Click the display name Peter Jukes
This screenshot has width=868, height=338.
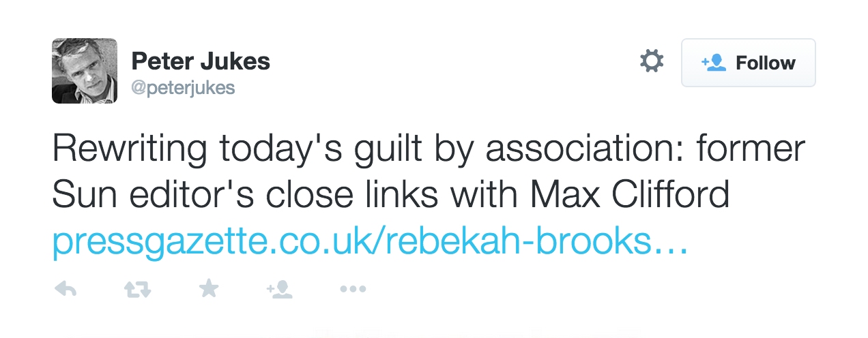click(201, 61)
